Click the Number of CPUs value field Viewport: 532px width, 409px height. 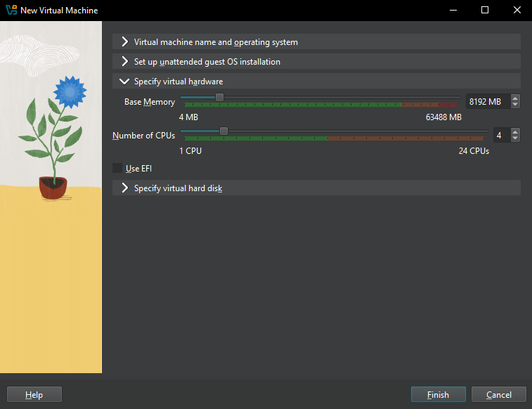point(500,135)
